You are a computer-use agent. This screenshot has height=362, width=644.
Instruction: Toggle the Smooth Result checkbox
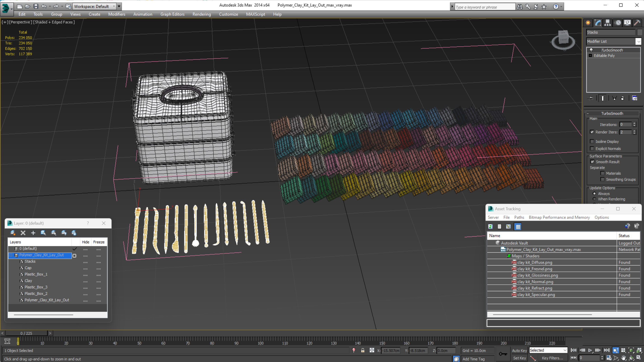(x=592, y=162)
